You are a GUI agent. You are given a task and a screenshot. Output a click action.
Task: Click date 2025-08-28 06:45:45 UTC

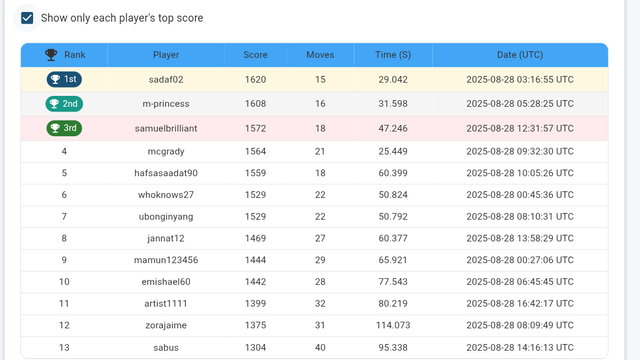point(520,282)
